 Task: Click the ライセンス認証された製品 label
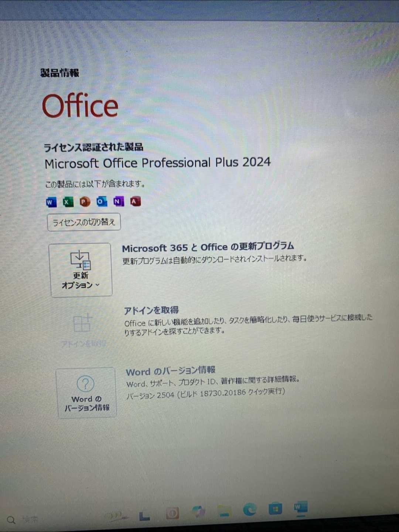[93, 147]
